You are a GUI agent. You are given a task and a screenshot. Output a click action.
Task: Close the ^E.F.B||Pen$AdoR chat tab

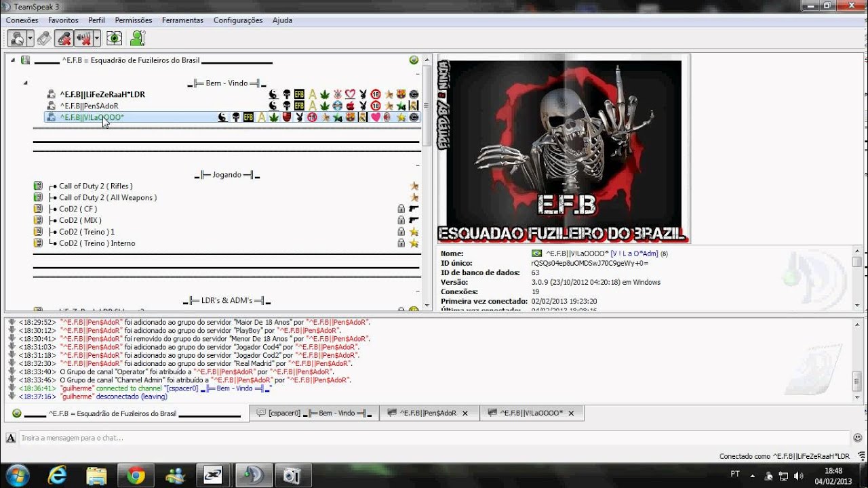[465, 413]
